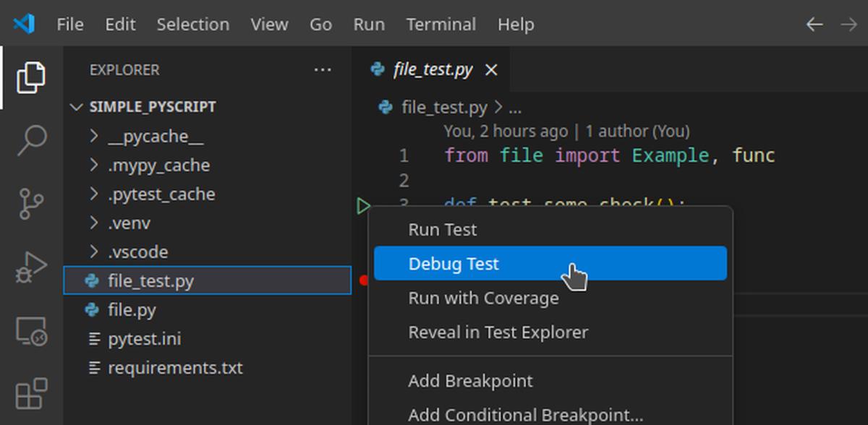Open the Explorer More Actions ellipsis

click(323, 69)
